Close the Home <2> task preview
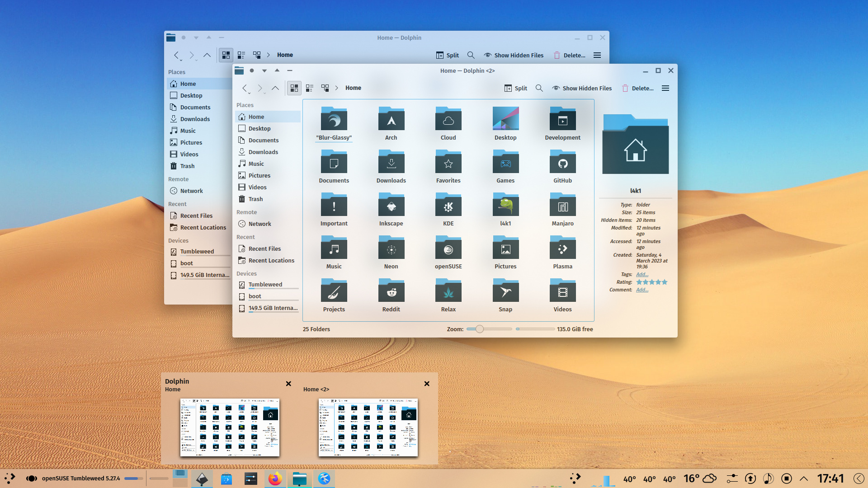This screenshot has width=868, height=488. (x=427, y=384)
